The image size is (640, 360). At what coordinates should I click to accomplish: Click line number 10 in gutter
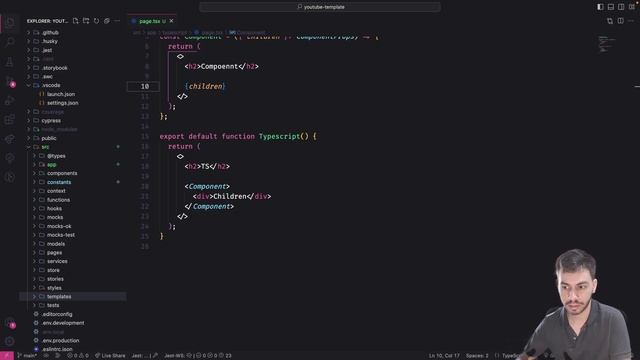tap(145, 86)
